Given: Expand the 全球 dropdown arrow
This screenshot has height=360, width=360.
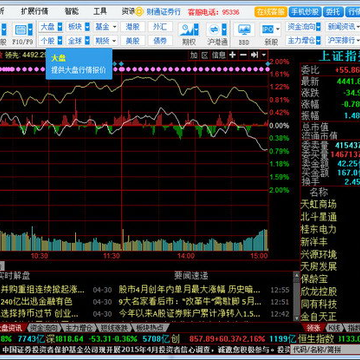Looking at the screenshot, I should click(87, 41).
